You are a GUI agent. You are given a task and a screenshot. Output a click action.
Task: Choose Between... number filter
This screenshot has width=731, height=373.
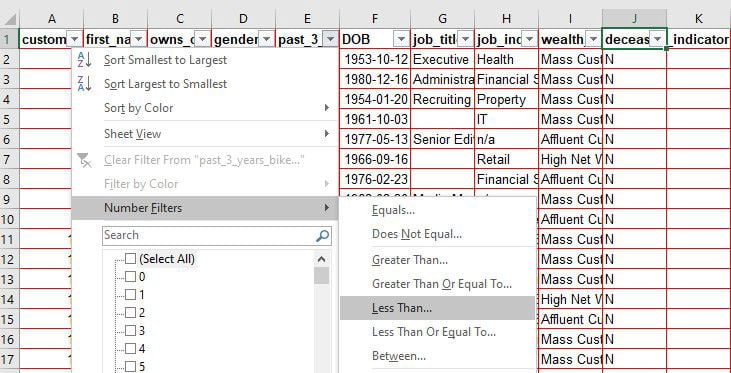click(x=437, y=356)
